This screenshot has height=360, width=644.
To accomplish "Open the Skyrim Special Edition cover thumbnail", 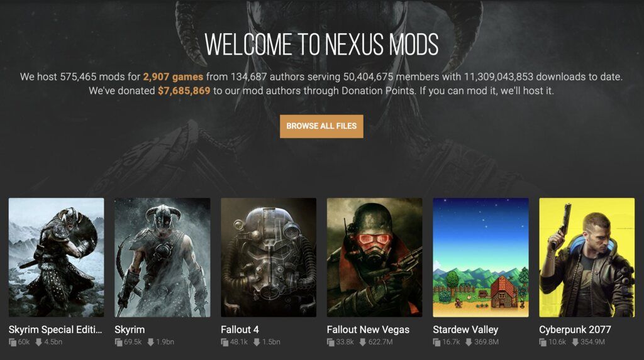I will [x=56, y=258].
